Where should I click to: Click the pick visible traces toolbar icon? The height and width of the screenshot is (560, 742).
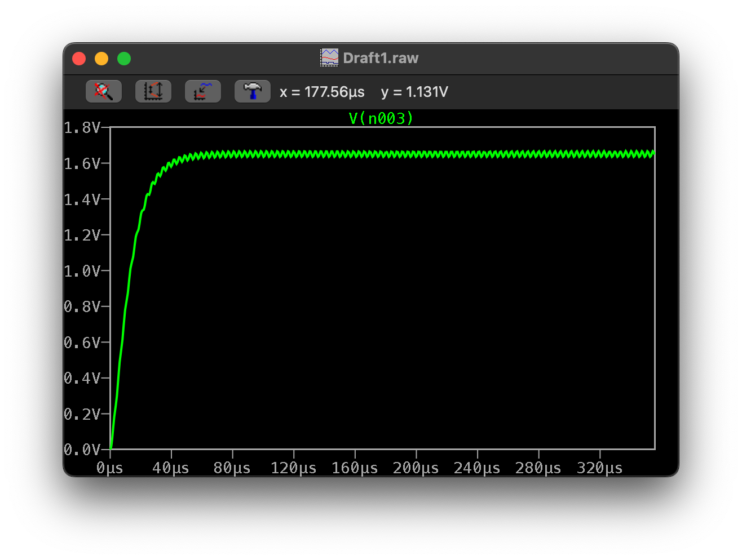(203, 91)
